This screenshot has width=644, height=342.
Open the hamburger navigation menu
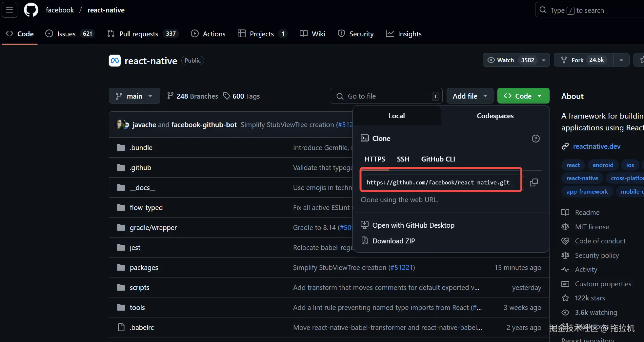[x=10, y=10]
